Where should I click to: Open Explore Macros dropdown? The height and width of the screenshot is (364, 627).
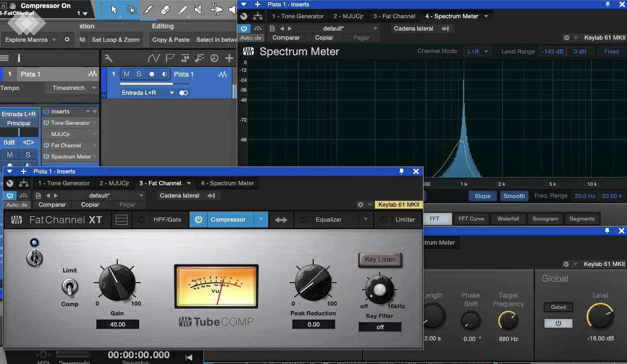(31, 40)
